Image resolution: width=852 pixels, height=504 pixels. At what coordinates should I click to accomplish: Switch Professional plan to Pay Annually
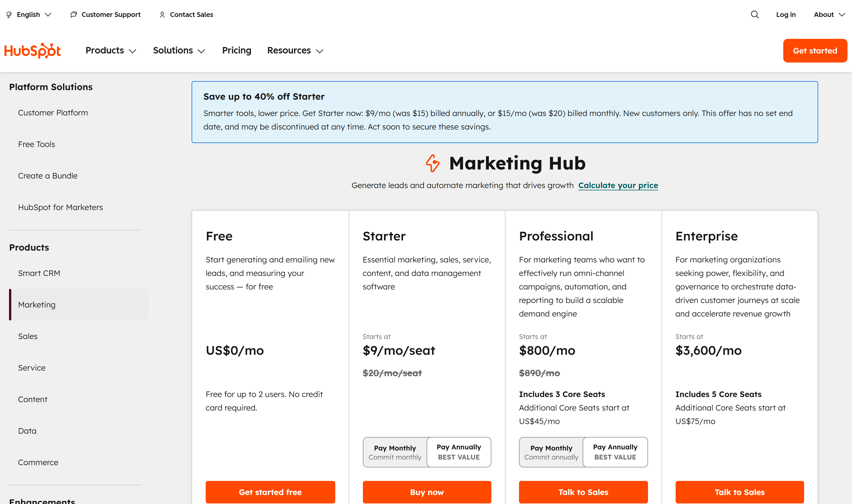(x=615, y=452)
